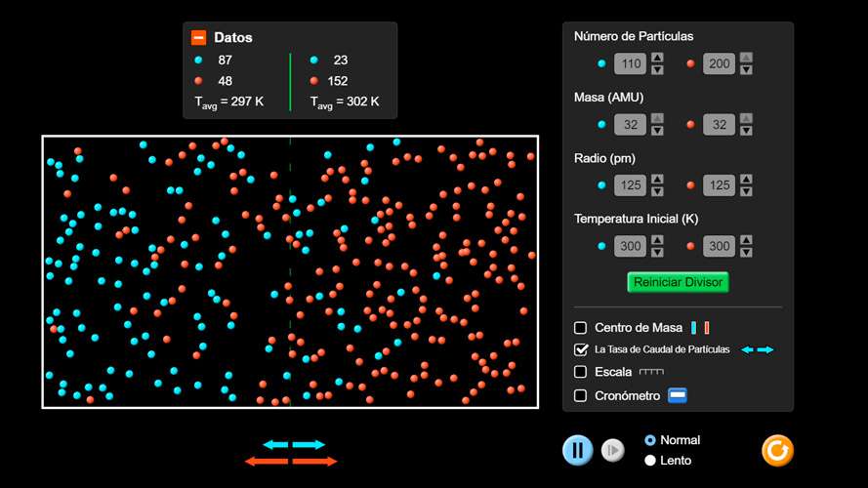This screenshot has height=488, width=868.
Task: Enable the Centro de Masa checkbox
Action: pos(581,328)
